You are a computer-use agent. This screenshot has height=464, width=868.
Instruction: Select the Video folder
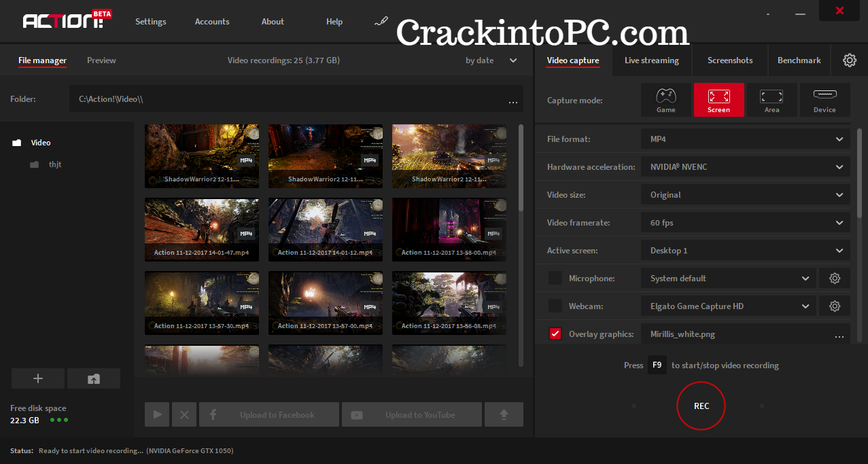coord(32,143)
